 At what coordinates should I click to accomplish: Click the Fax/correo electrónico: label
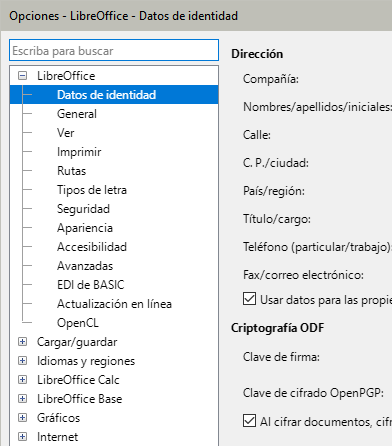303,275
